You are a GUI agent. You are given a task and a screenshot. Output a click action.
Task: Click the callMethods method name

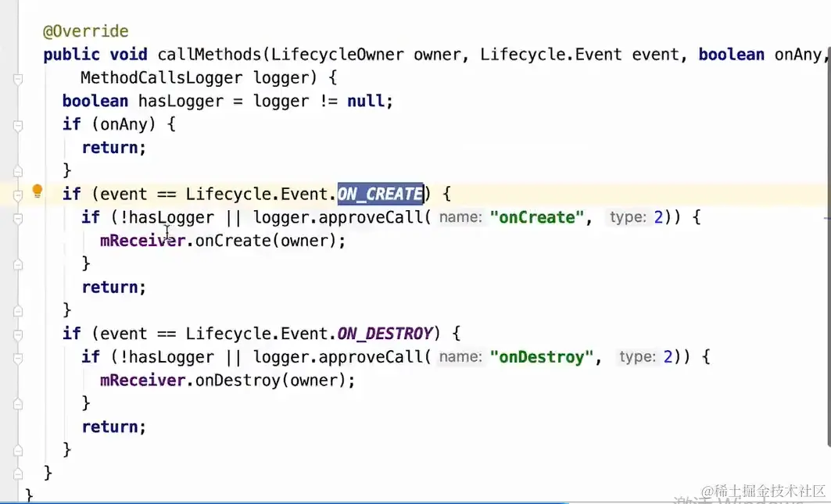click(x=210, y=55)
